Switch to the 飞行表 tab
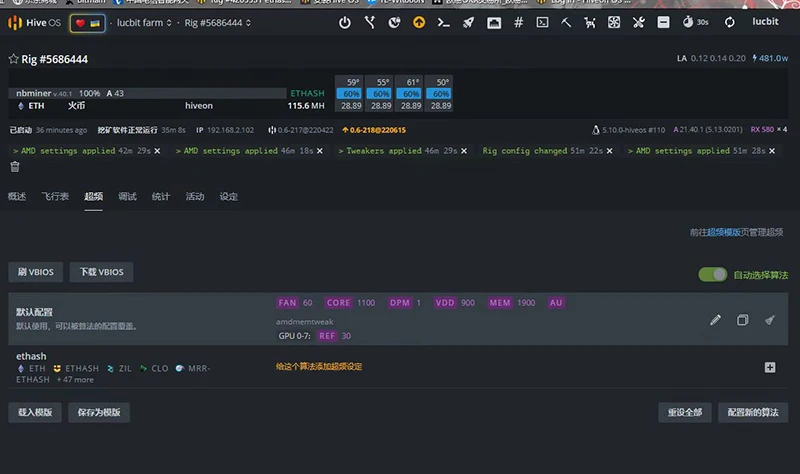800x474 pixels. point(55,197)
